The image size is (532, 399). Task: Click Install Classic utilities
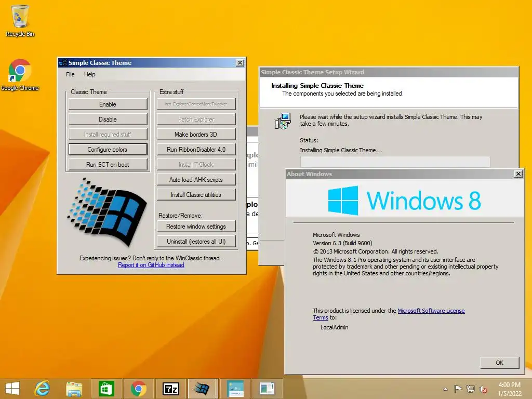pyautogui.click(x=196, y=195)
